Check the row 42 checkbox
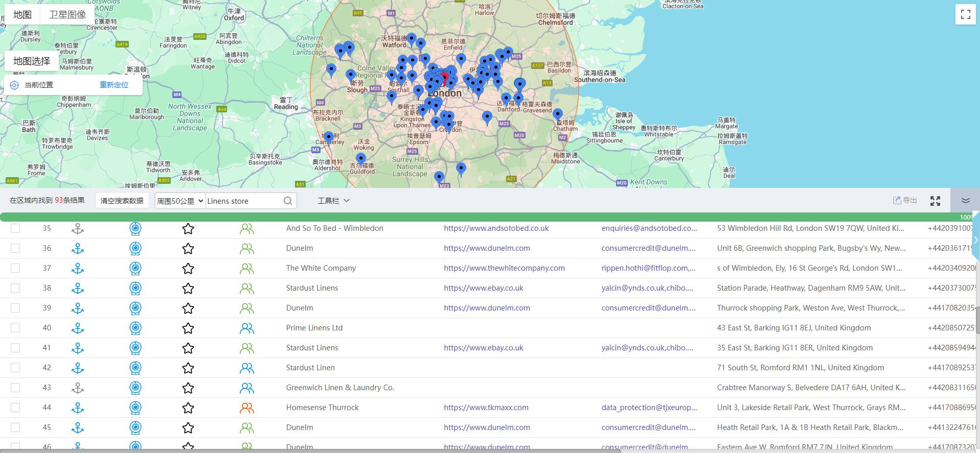 pyautogui.click(x=15, y=368)
